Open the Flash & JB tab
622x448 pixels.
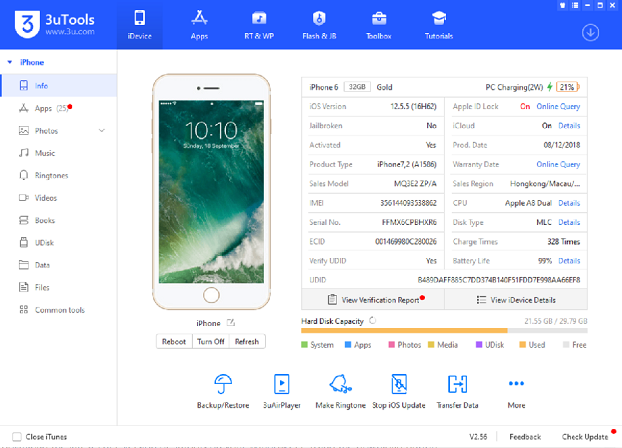[319, 25]
